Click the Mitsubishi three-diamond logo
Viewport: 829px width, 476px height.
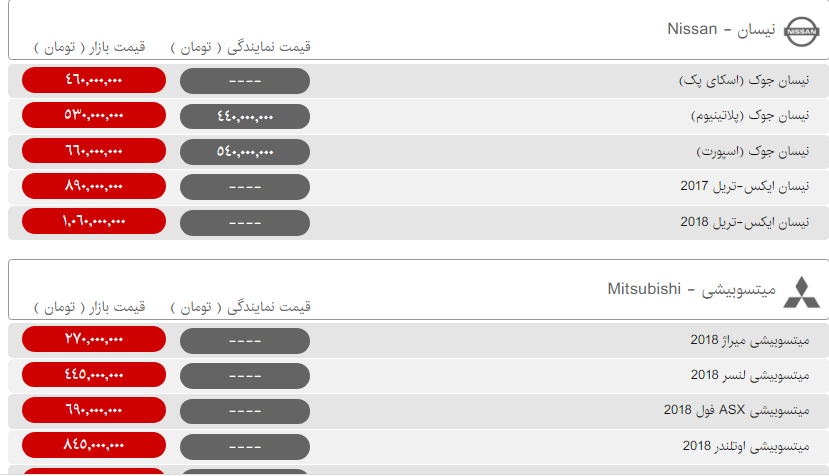tap(799, 291)
